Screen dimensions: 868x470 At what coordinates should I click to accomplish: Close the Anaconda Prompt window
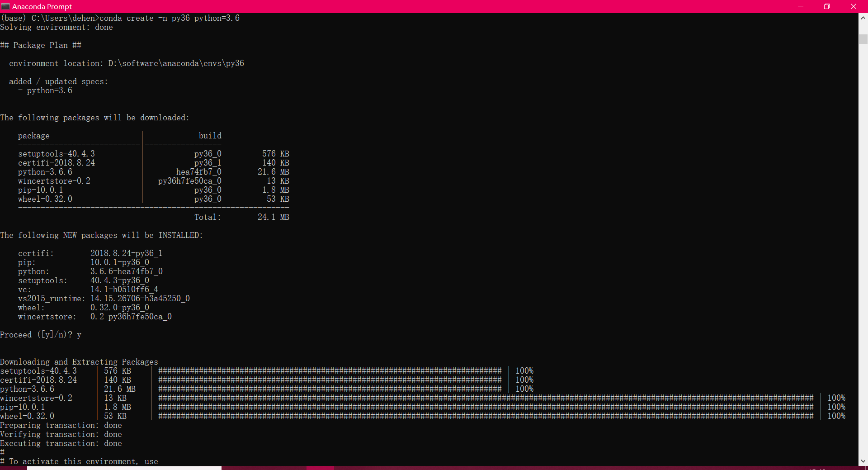854,6
